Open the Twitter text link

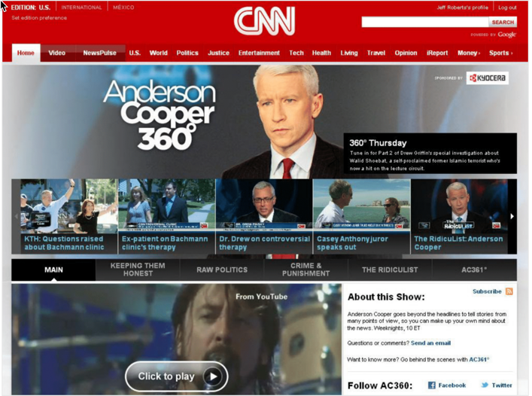pos(502,385)
